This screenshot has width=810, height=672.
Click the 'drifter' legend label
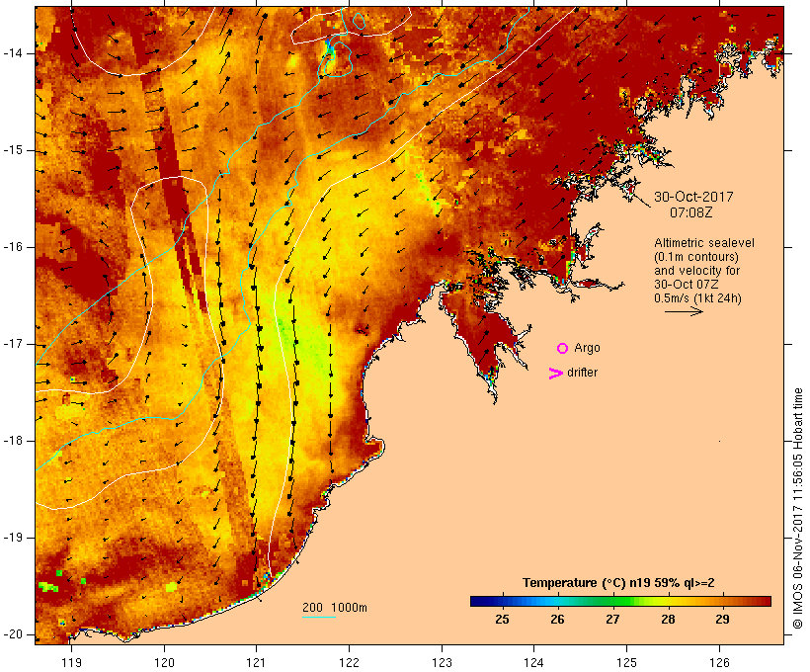(x=582, y=373)
